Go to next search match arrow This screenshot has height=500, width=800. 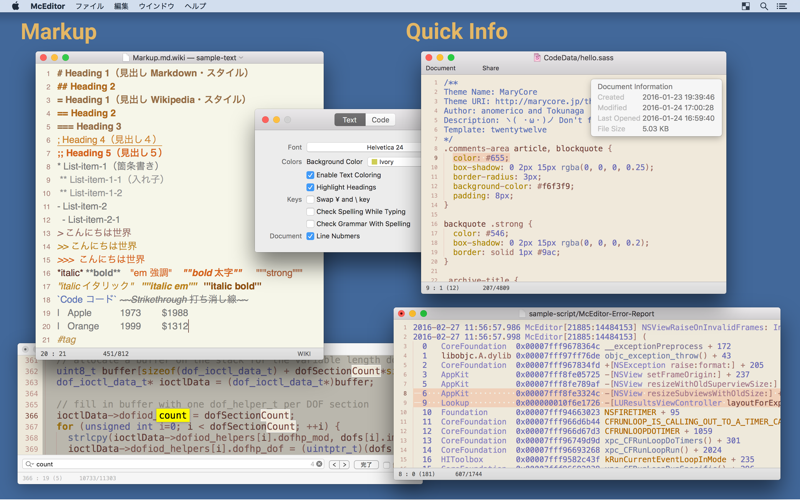[345, 464]
